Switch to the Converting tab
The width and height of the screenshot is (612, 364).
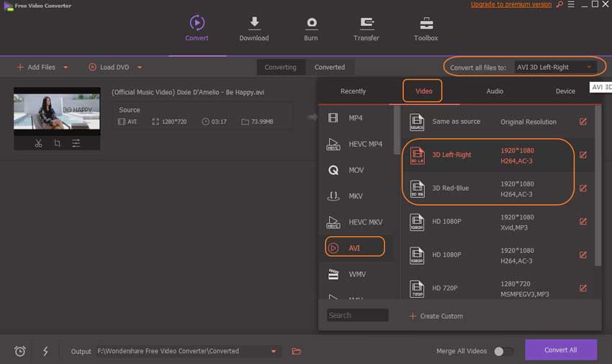pyautogui.click(x=280, y=67)
